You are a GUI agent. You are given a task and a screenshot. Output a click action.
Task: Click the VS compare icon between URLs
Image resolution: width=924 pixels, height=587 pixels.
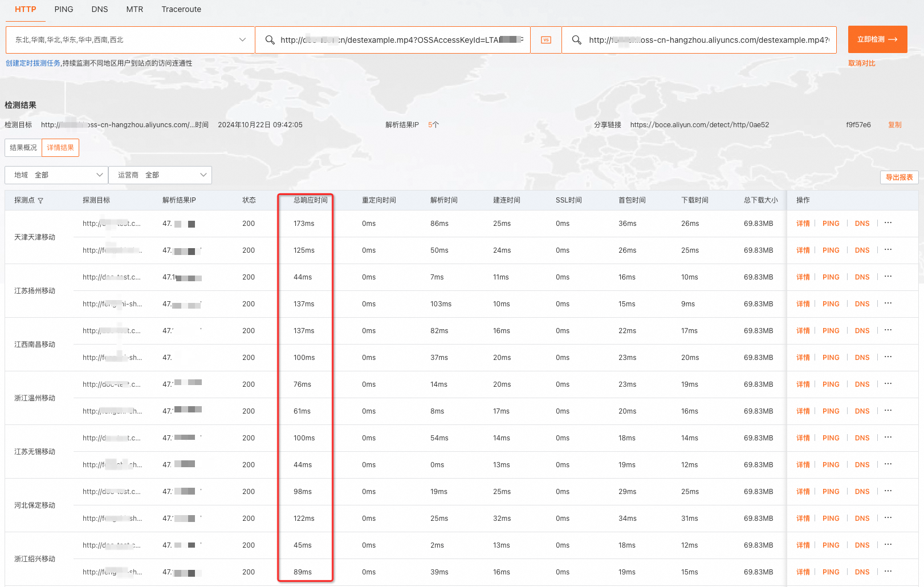coord(546,40)
